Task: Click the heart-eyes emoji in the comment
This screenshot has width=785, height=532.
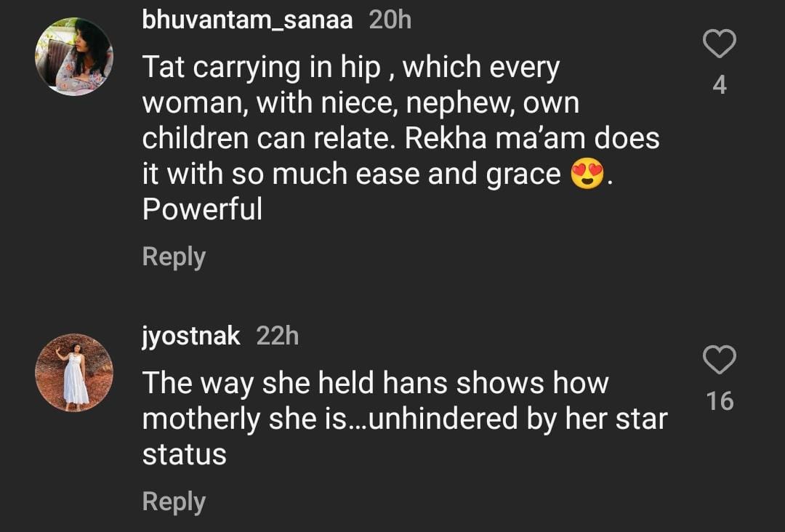Action: click(x=587, y=175)
